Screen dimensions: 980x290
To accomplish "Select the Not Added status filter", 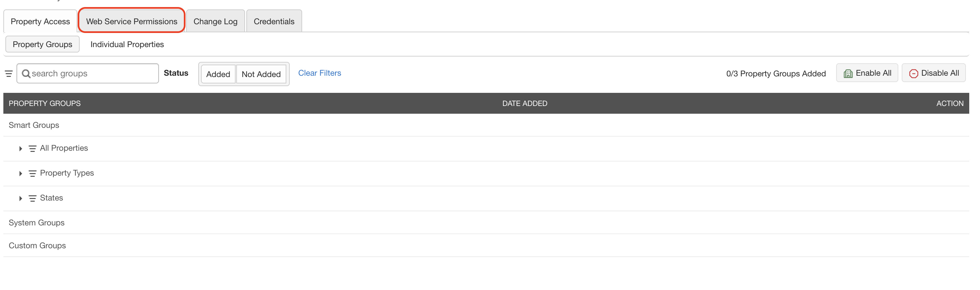I will coord(261,74).
